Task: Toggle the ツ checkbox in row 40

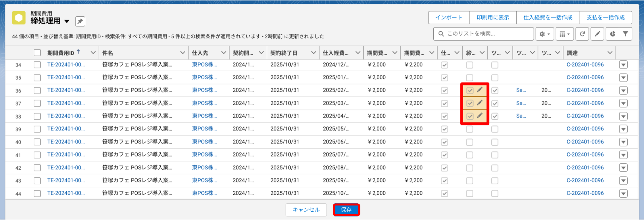Action: (495, 142)
